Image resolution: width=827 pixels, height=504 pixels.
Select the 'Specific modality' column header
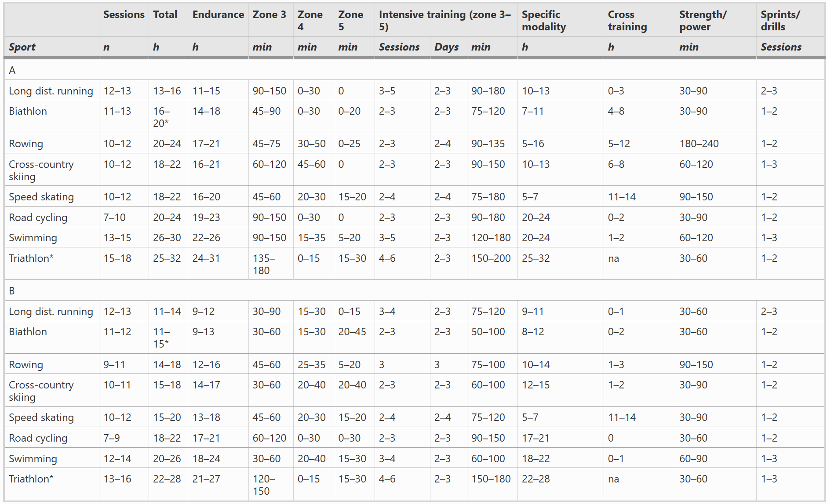click(543, 21)
